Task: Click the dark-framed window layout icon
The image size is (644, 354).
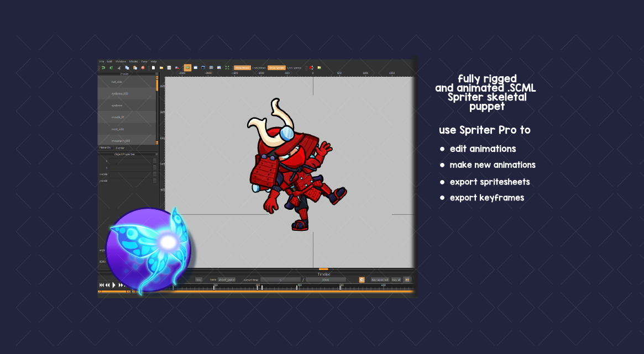Action: pos(203,68)
